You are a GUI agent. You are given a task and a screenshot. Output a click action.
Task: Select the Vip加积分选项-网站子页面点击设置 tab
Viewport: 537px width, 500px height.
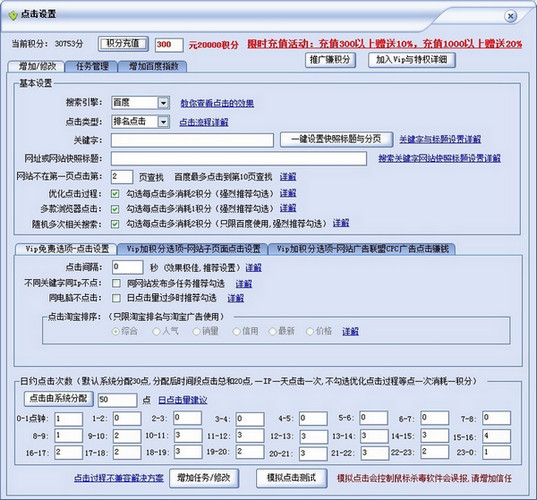pyautogui.click(x=193, y=249)
